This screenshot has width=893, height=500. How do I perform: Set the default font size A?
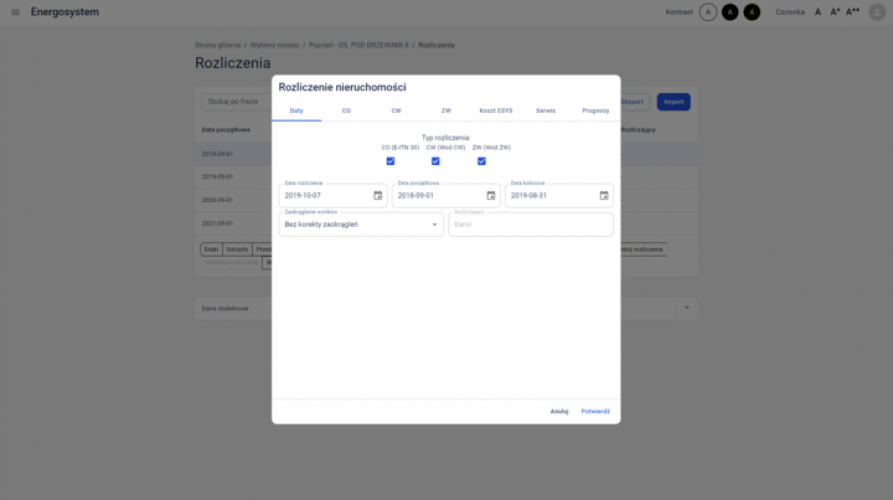[x=818, y=12]
